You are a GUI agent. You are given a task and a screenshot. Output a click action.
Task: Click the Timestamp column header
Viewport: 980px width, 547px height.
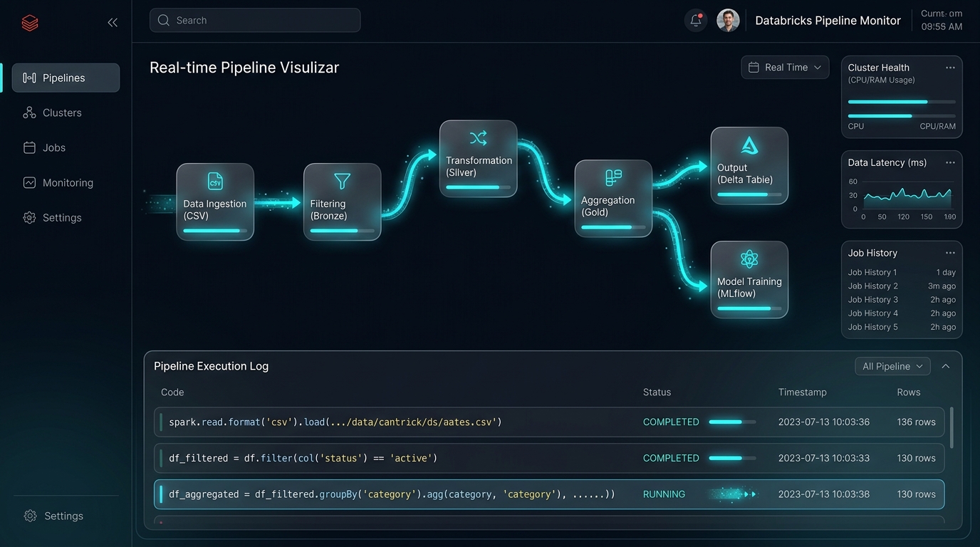click(x=802, y=392)
